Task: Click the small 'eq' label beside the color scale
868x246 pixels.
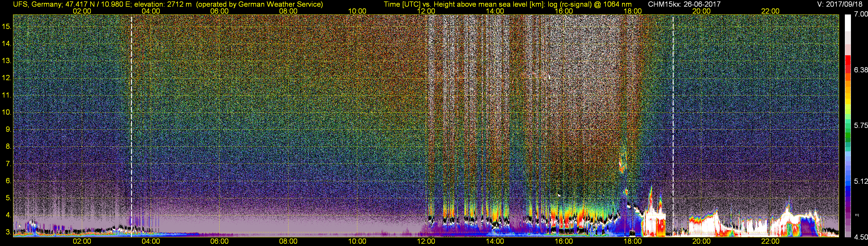Action: pos(857,215)
